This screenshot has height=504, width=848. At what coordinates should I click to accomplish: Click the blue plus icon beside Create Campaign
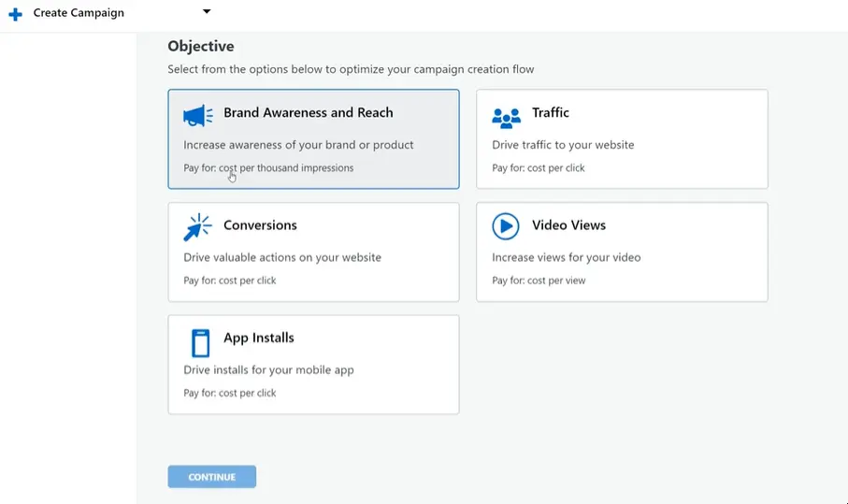(15, 14)
